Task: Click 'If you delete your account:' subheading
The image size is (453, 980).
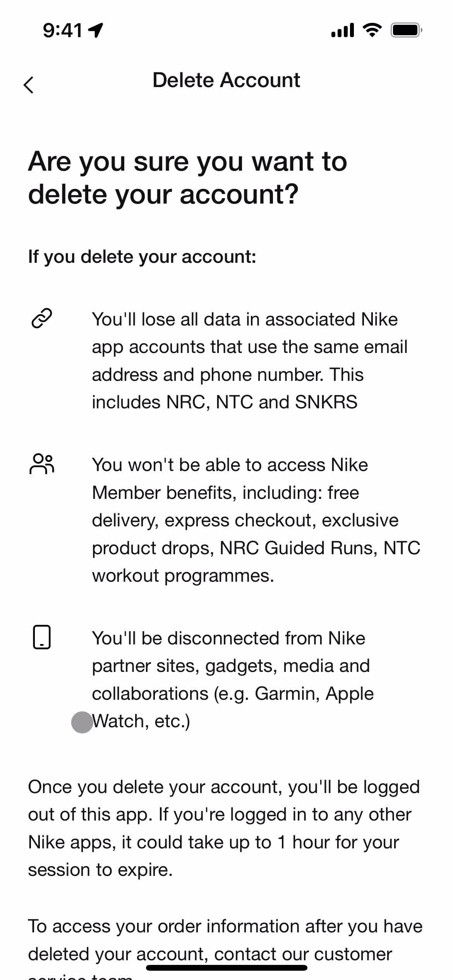Action: tap(142, 257)
